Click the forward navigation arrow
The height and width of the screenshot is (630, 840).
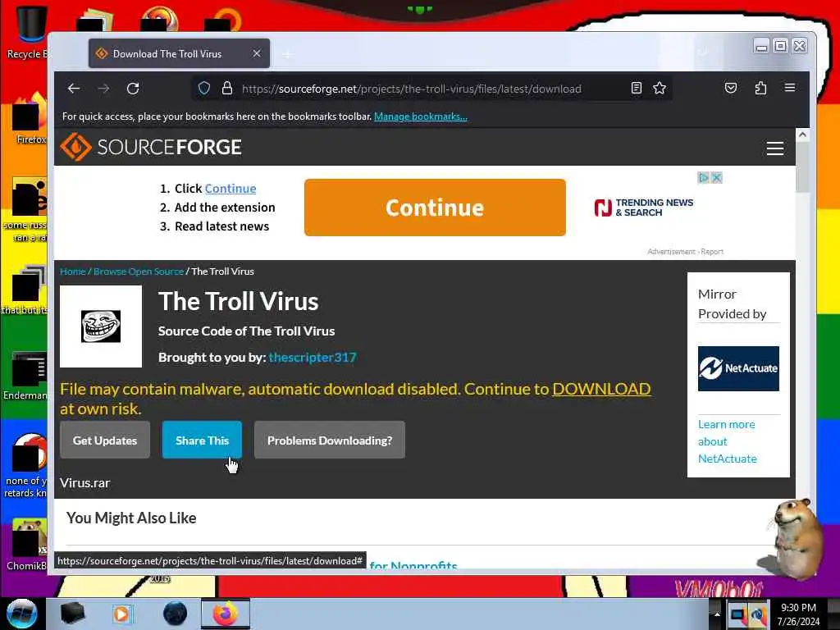[x=103, y=89]
